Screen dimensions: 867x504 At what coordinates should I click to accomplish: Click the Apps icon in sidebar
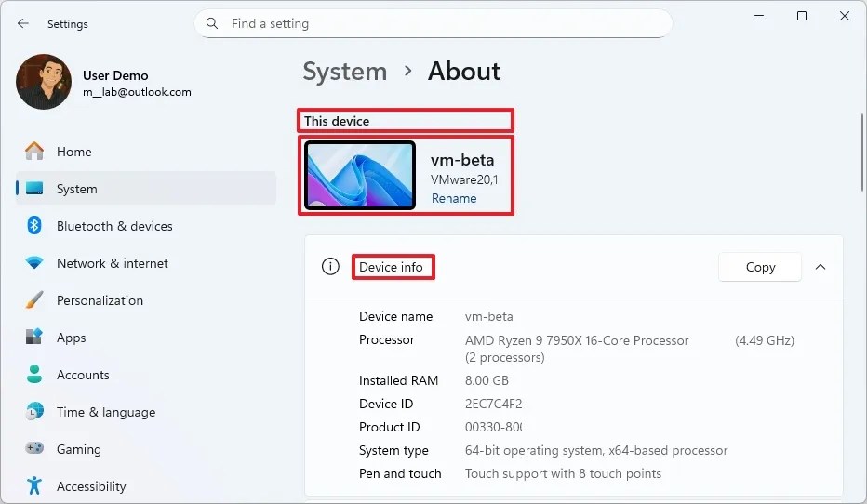(x=34, y=337)
